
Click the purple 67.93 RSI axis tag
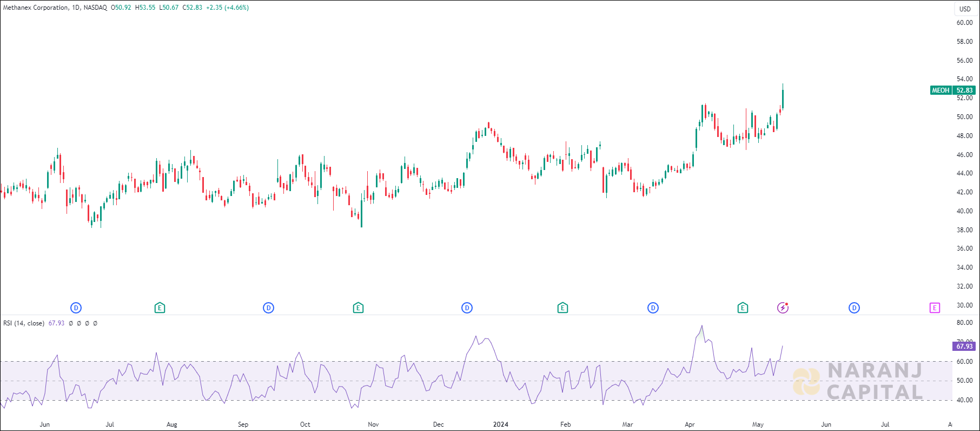coord(964,346)
